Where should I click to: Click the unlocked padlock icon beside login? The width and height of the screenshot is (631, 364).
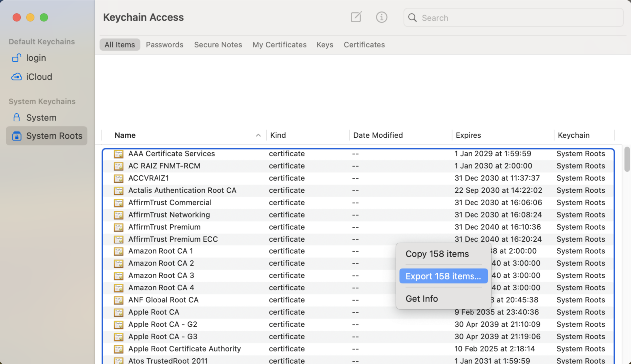click(x=17, y=58)
